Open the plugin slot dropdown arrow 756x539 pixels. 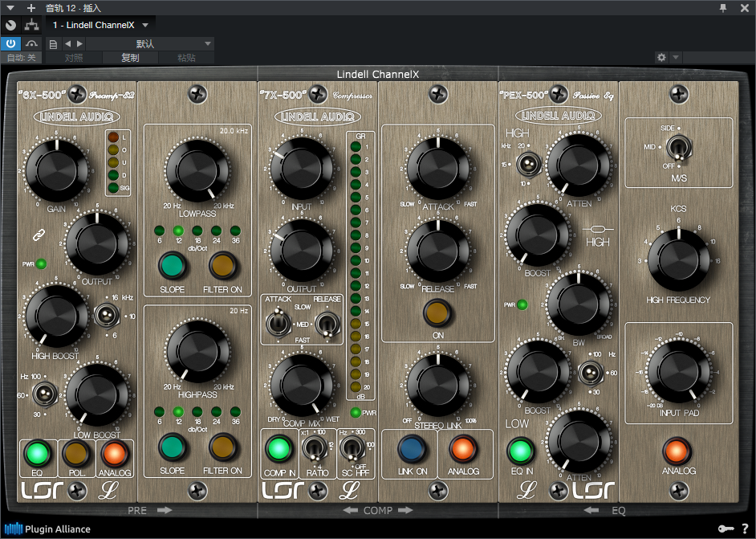(145, 25)
